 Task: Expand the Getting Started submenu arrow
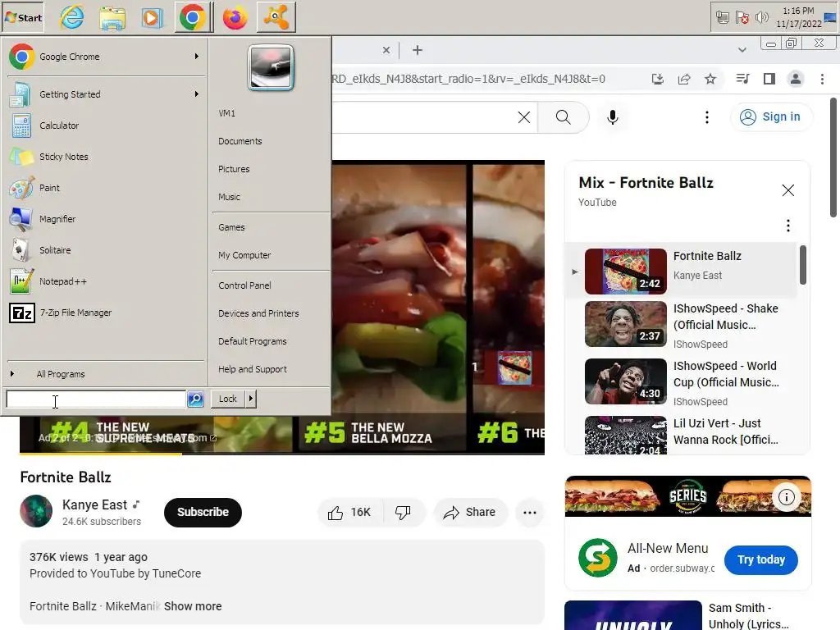pos(197,94)
